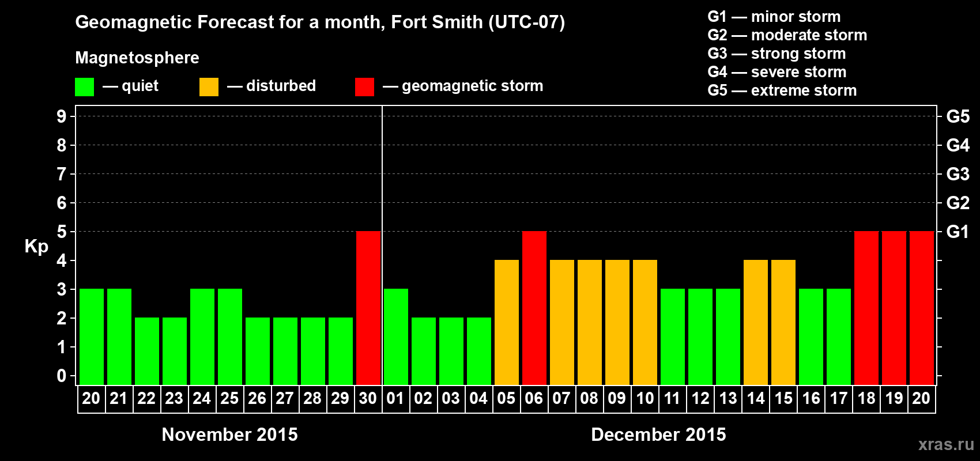Click the '— quiet' legend label
980x461 pixels.
tap(131, 86)
